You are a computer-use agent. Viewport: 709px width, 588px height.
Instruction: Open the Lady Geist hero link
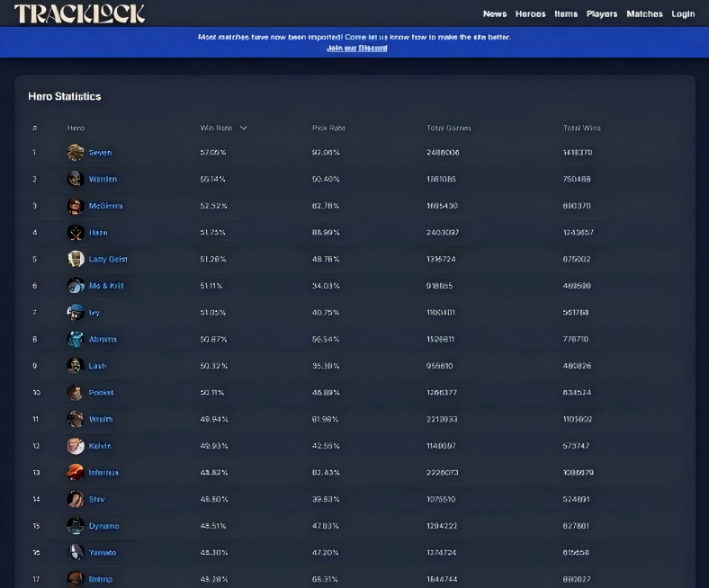tap(108, 260)
